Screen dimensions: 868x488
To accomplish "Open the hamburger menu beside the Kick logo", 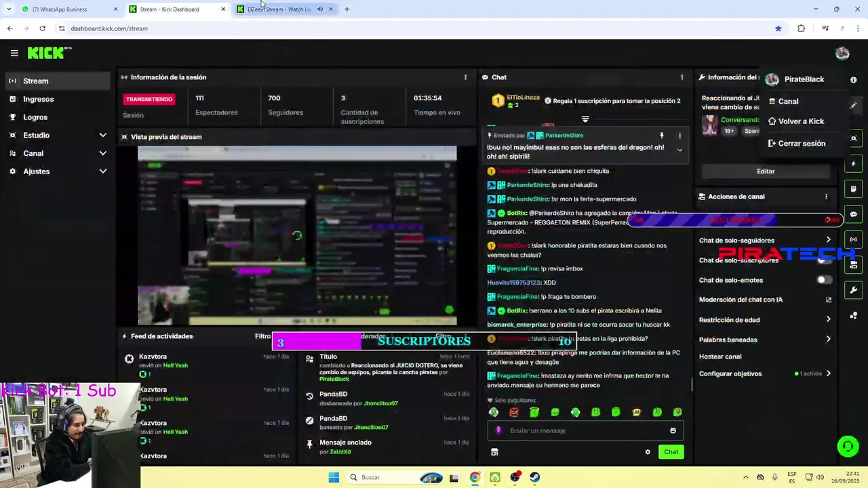I will (14, 53).
